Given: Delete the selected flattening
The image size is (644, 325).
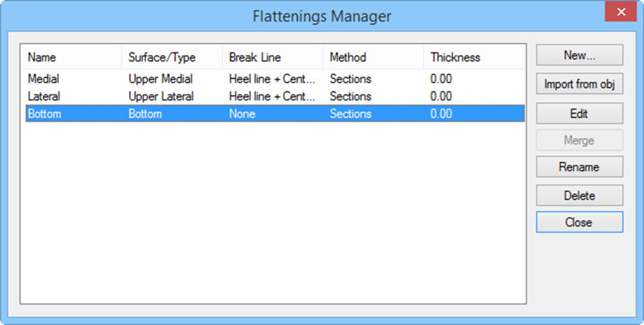Looking at the screenshot, I should coord(580,195).
